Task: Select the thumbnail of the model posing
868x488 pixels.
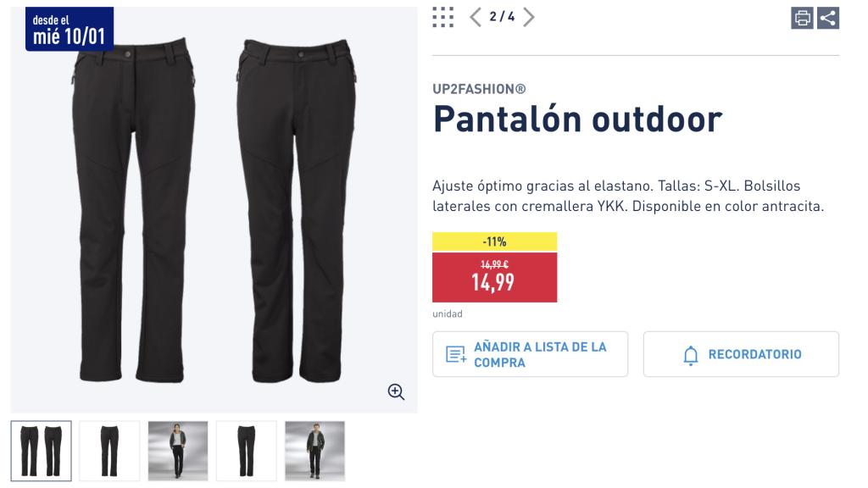Action: [177, 451]
